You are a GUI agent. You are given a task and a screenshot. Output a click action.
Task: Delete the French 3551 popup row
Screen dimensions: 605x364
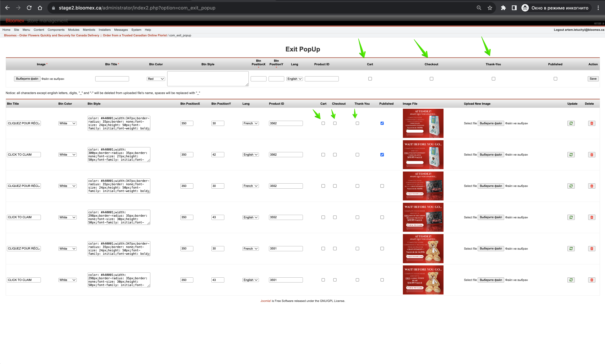coord(591,249)
